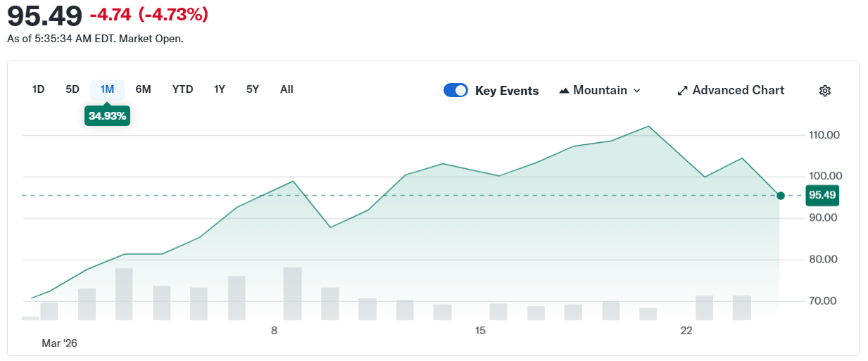Expand the Mountain dropdown chevron
Viewport: 868px width, 361px height.
tap(637, 91)
